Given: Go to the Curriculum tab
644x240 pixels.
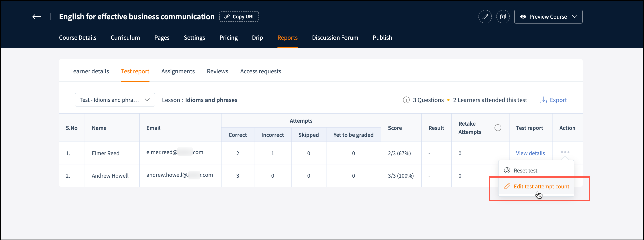Looking at the screenshot, I should (x=125, y=38).
